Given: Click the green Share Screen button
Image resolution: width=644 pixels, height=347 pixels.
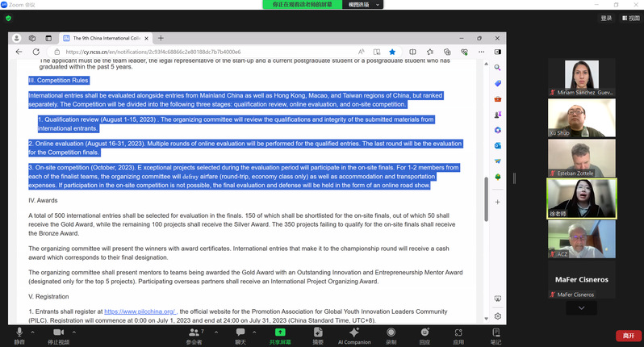Looking at the screenshot, I should click(280, 335).
